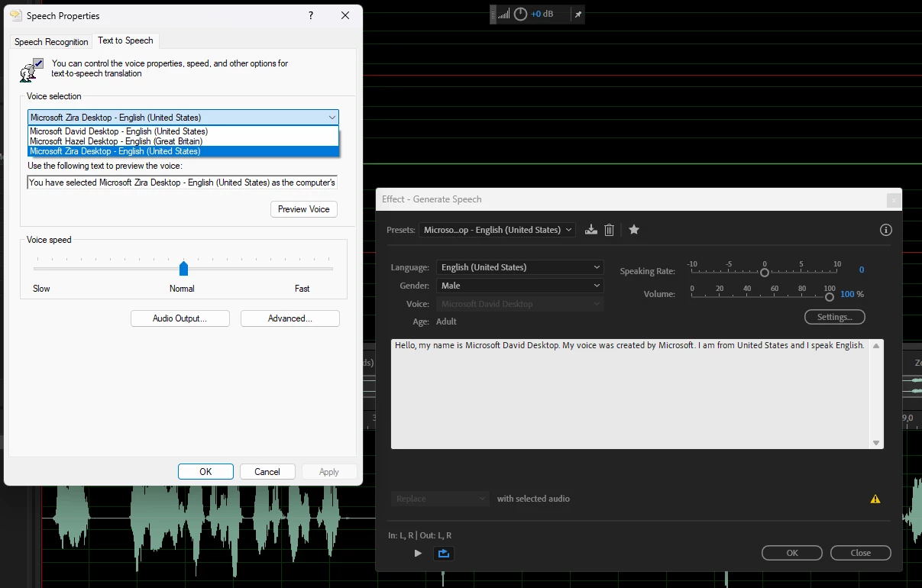922x588 pixels.
Task: Click the Preview Voice button
Action: tap(304, 209)
